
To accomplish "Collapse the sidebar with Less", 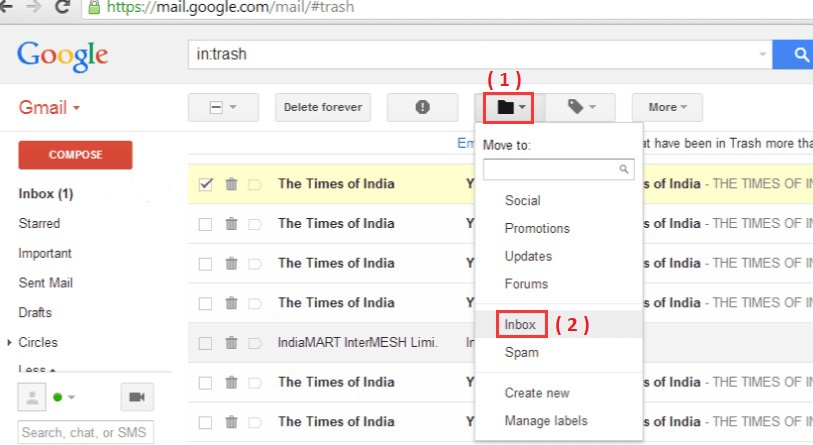I will click(37, 369).
